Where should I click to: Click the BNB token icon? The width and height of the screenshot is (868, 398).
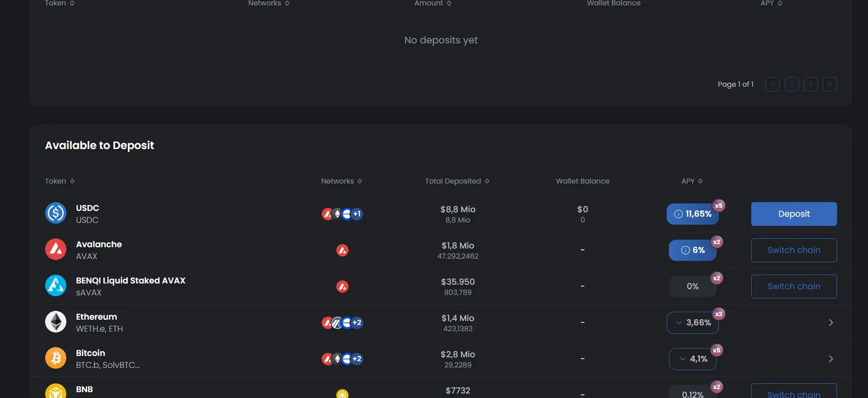tap(56, 391)
